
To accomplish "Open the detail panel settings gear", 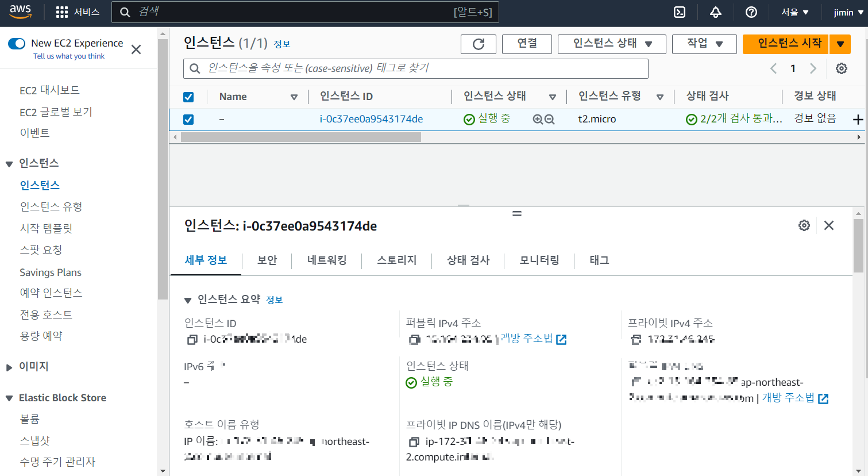I will (x=804, y=225).
